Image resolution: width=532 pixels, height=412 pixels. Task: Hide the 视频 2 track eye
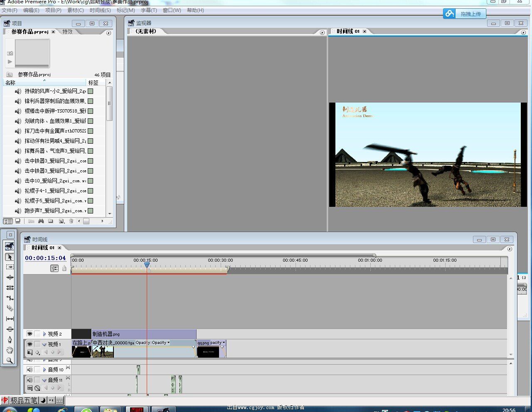click(x=30, y=334)
